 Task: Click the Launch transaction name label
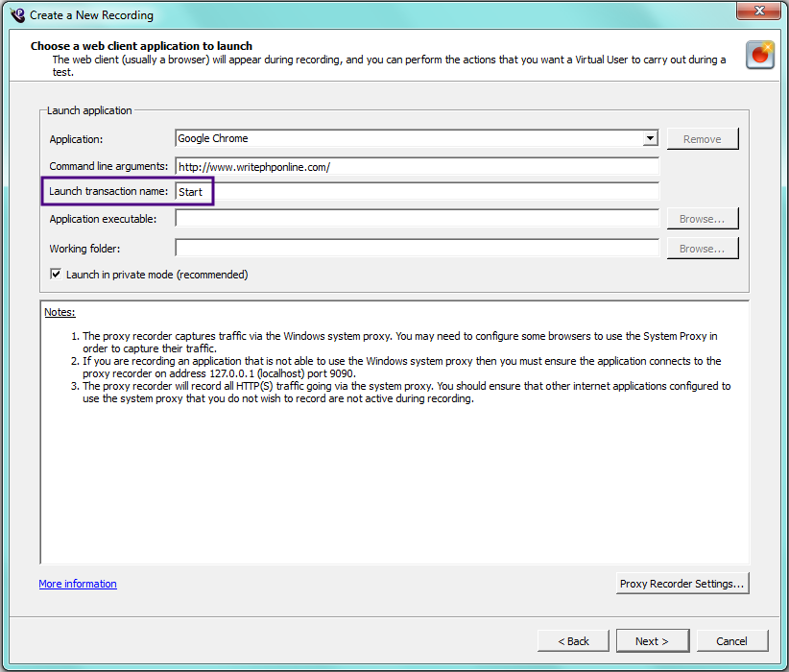[108, 192]
